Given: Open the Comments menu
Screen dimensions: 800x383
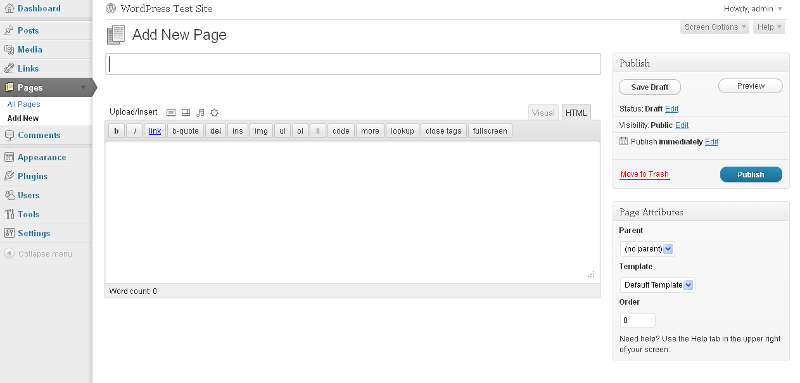Looking at the screenshot, I should click(x=39, y=135).
